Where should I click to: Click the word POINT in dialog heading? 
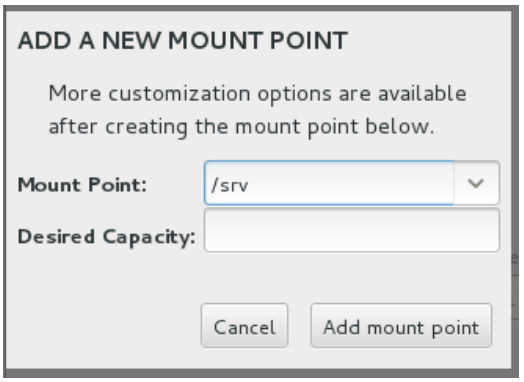tap(309, 41)
